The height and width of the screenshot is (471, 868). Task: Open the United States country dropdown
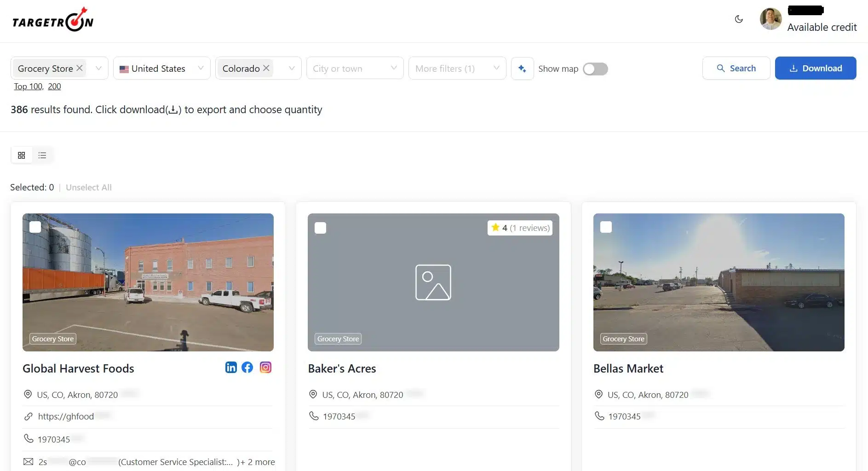pos(162,68)
